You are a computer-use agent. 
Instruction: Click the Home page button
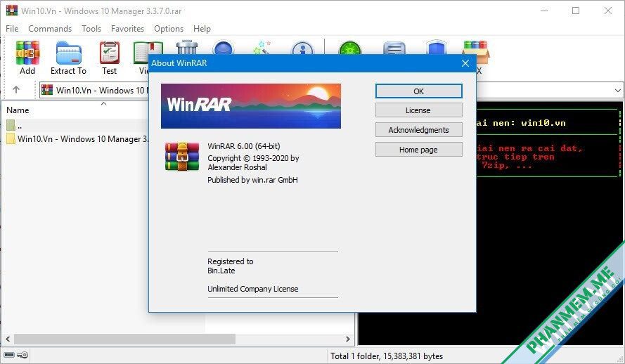tap(418, 150)
